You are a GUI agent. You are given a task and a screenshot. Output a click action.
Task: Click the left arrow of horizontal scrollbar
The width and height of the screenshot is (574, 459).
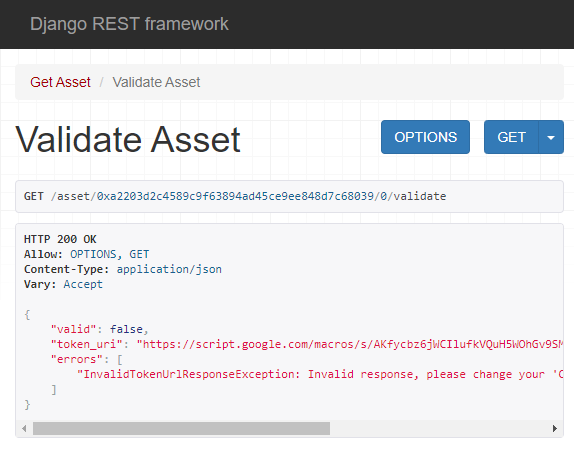pyautogui.click(x=24, y=428)
